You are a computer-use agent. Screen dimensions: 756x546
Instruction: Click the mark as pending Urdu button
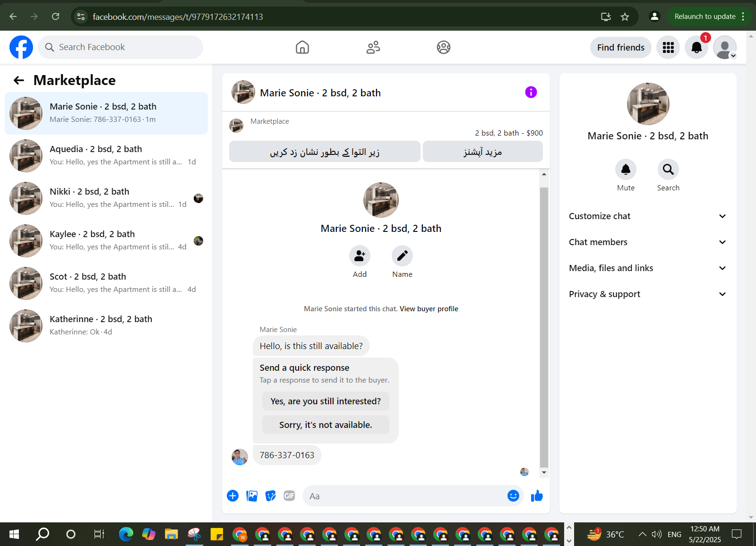pos(325,152)
